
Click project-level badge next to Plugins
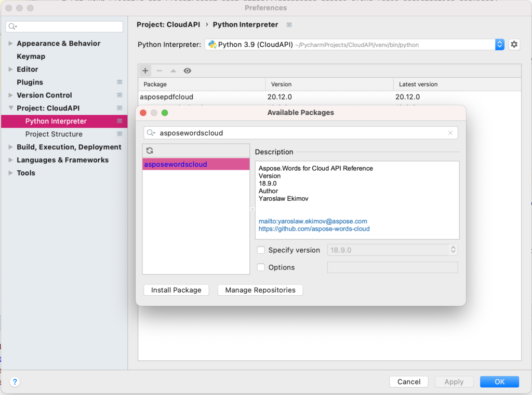tap(119, 82)
